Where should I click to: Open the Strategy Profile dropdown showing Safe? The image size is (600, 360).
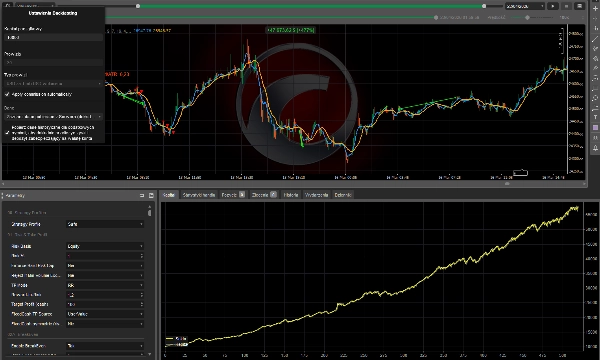click(105, 224)
